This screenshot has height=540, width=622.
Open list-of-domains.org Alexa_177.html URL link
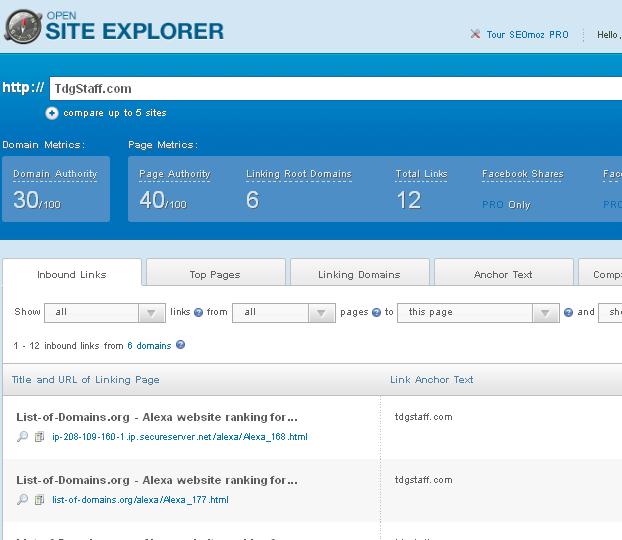(140, 500)
